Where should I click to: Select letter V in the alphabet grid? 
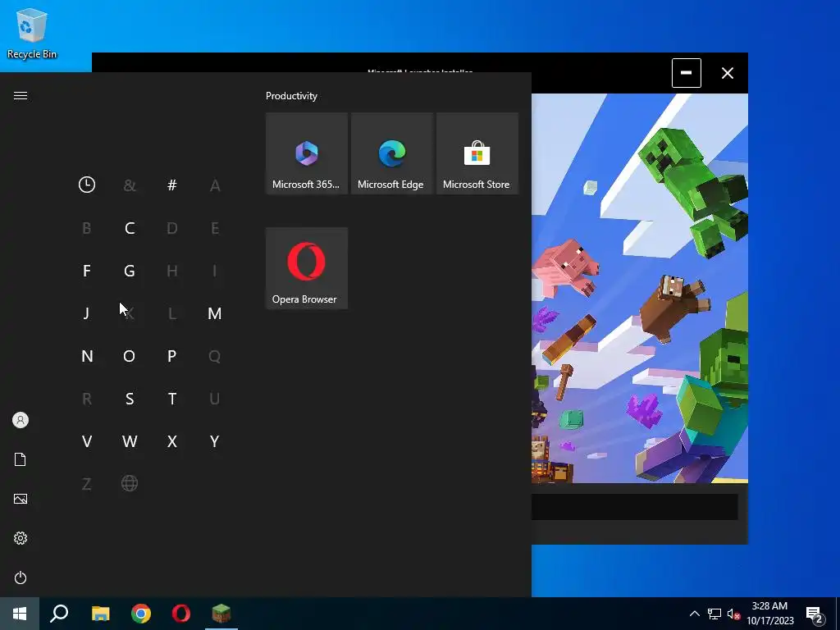(87, 441)
